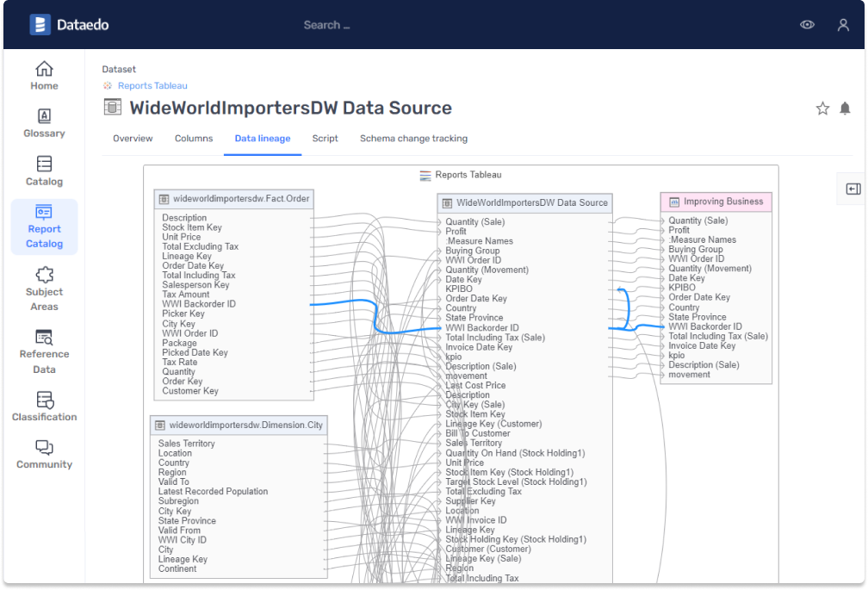Viewport: 868px width, 590px height.
Task: Open the Classification section
Action: click(x=44, y=407)
